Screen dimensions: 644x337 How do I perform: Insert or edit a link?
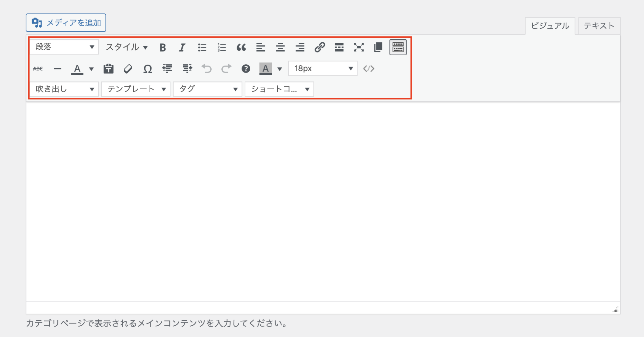(x=319, y=47)
